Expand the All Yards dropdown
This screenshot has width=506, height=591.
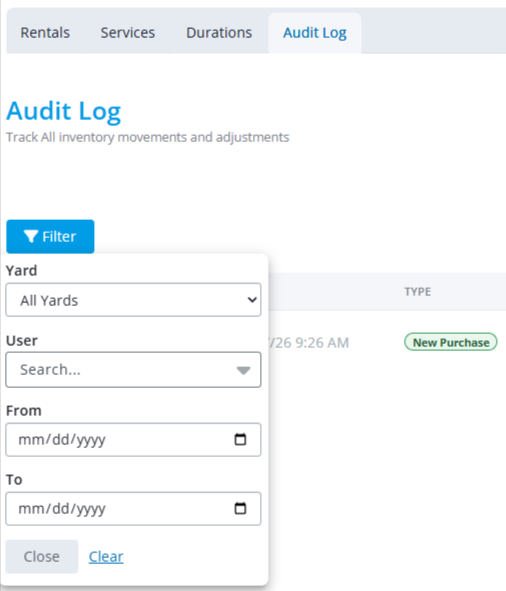[x=133, y=300]
